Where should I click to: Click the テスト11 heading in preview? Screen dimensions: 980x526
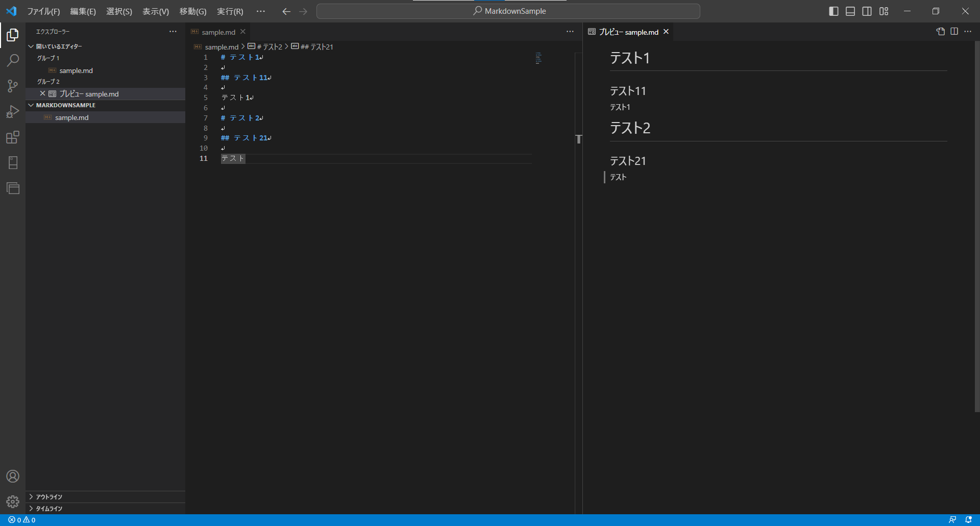[x=628, y=91]
